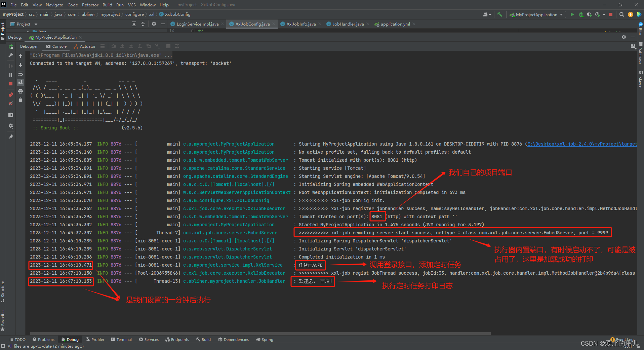Expand the profiler run options arrow

click(x=604, y=14)
